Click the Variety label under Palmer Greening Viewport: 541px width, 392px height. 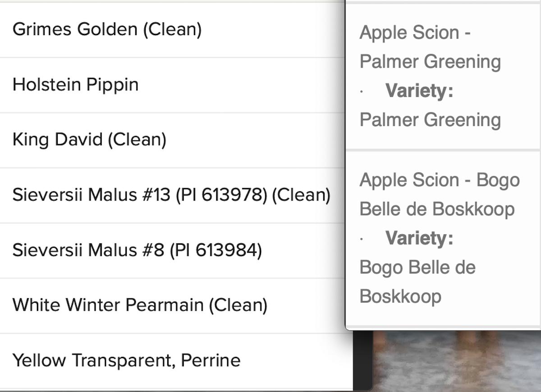pos(419,91)
